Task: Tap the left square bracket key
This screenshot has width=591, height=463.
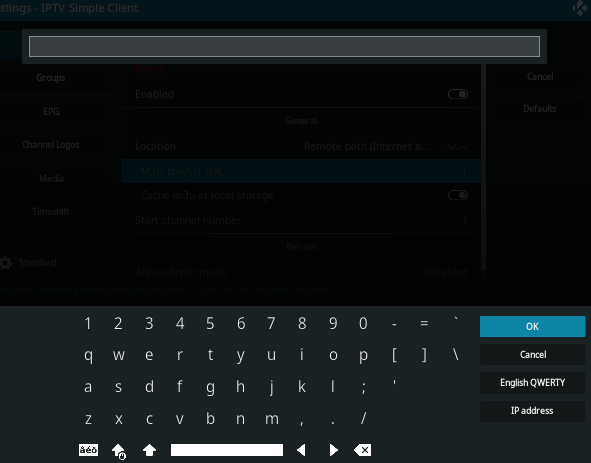Action: tap(394, 355)
